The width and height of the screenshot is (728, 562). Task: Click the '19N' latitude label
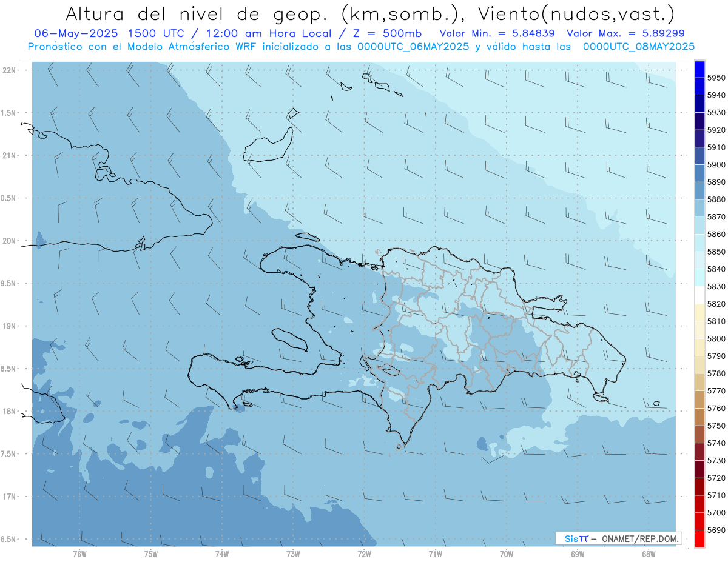[x=9, y=326]
